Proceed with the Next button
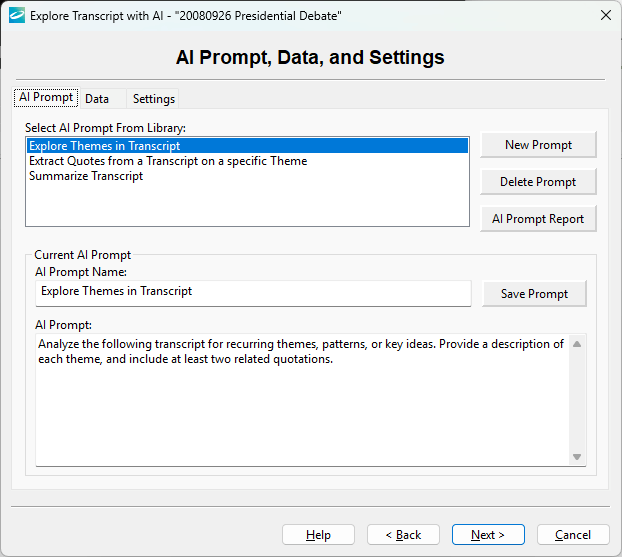The height and width of the screenshot is (557, 622). [x=488, y=535]
